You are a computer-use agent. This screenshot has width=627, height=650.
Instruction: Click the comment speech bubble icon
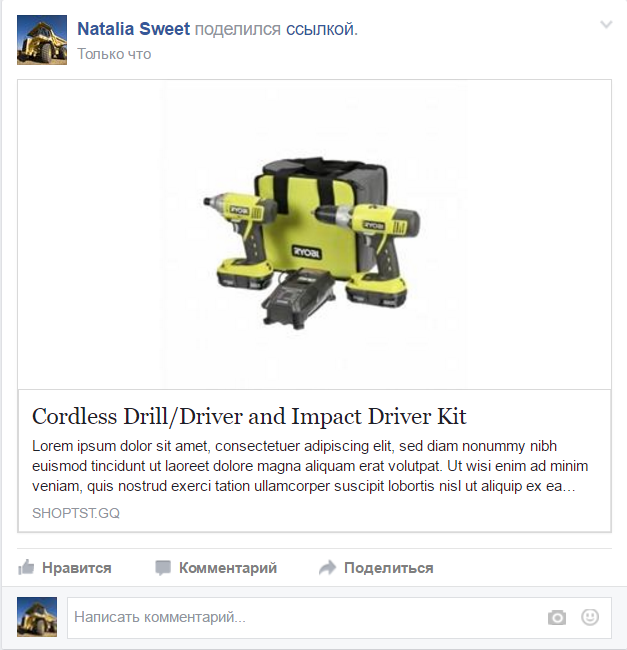click(x=163, y=568)
